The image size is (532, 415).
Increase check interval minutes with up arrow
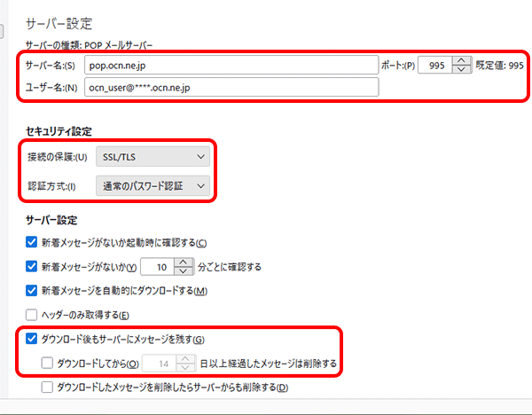click(x=183, y=262)
